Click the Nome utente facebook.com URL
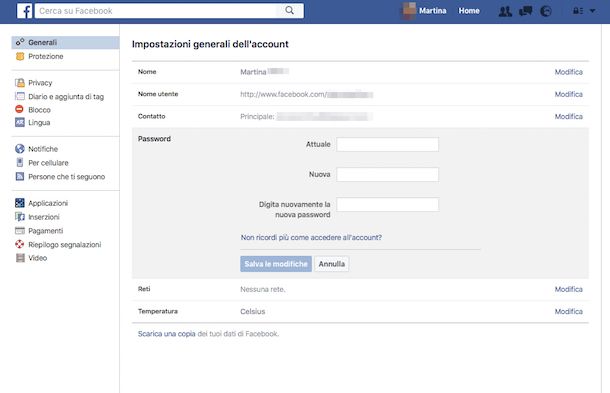The image size is (610, 393). pos(307,94)
